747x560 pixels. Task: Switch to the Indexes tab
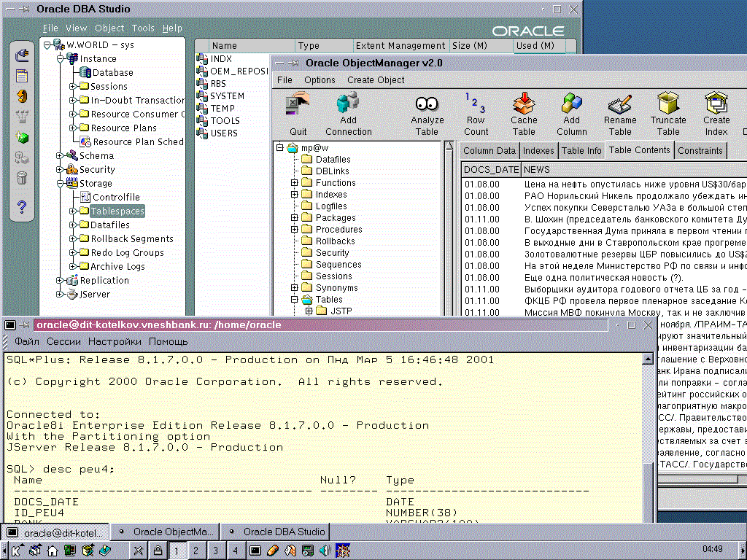pyautogui.click(x=538, y=150)
